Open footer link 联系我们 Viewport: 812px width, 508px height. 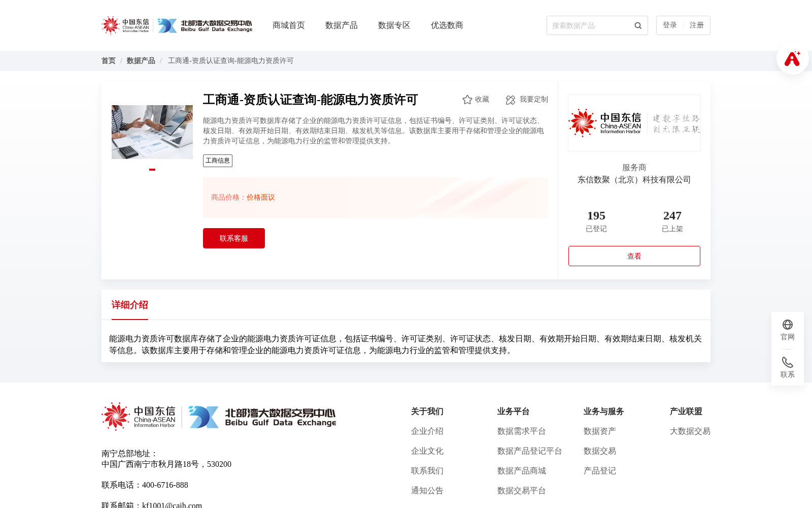[x=427, y=471]
